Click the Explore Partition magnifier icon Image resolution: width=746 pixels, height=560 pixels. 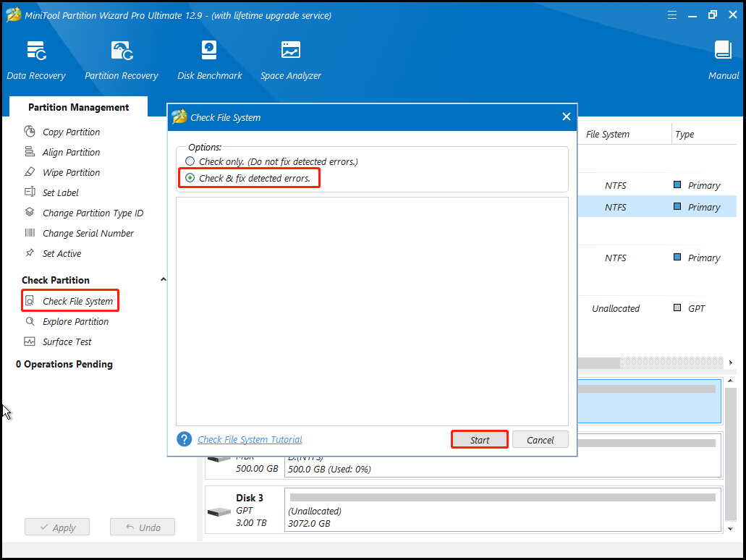30,321
